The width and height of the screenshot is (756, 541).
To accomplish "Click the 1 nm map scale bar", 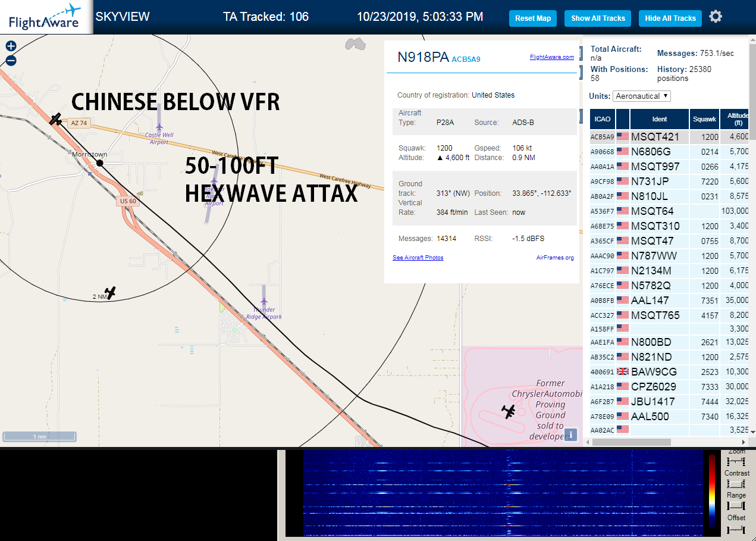I will coord(40,437).
